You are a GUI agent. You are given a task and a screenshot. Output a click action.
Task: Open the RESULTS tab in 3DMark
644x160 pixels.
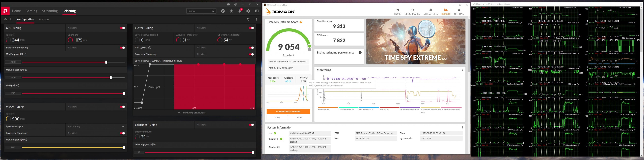click(x=446, y=12)
